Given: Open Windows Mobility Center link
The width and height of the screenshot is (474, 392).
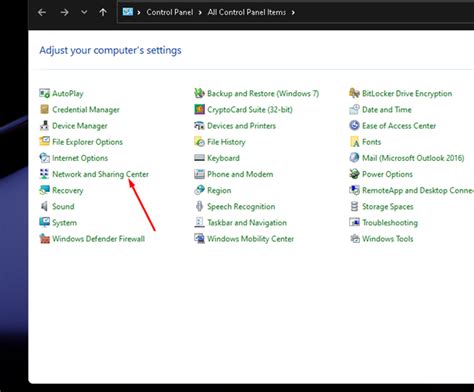Looking at the screenshot, I should pos(250,239).
